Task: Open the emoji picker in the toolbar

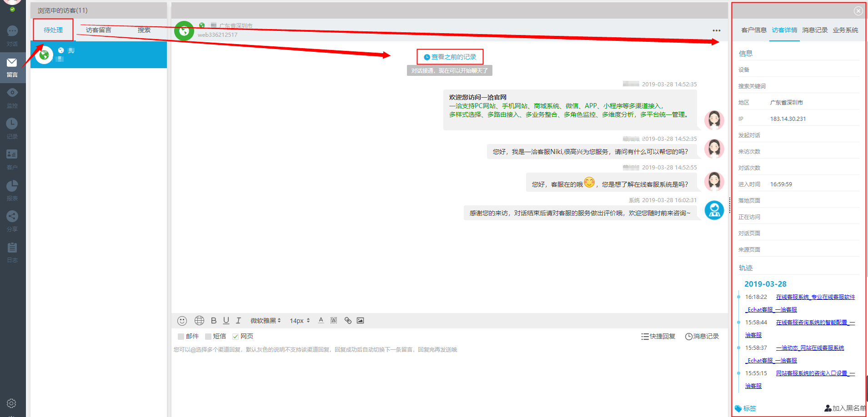Action: 182,321
